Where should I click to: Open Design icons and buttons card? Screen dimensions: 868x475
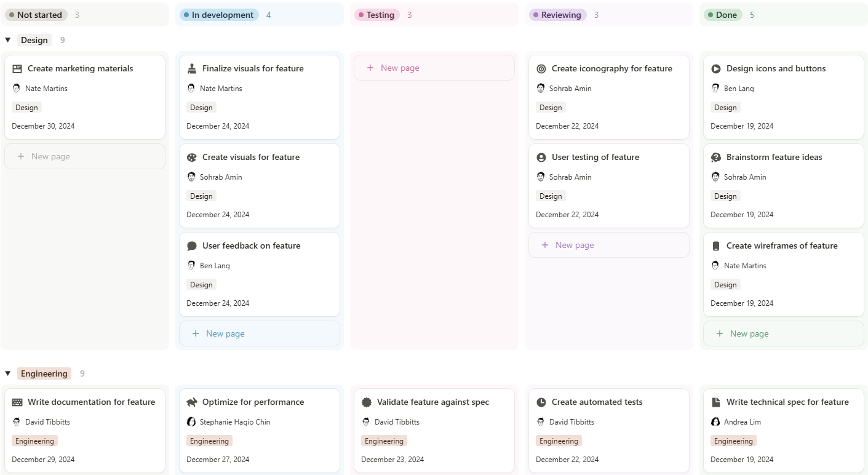point(784,97)
